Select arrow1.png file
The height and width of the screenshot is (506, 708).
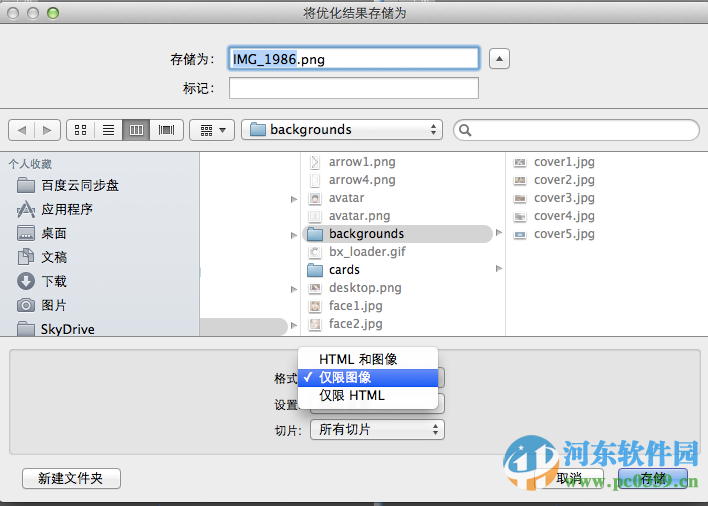[352, 162]
